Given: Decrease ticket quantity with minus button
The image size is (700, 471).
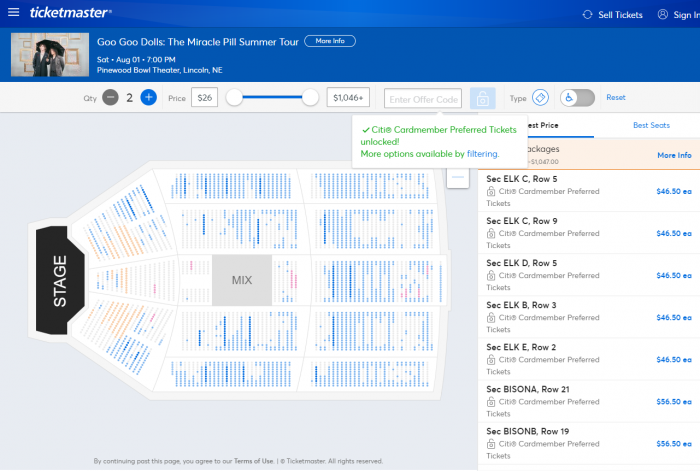Looking at the screenshot, I should click(110, 98).
